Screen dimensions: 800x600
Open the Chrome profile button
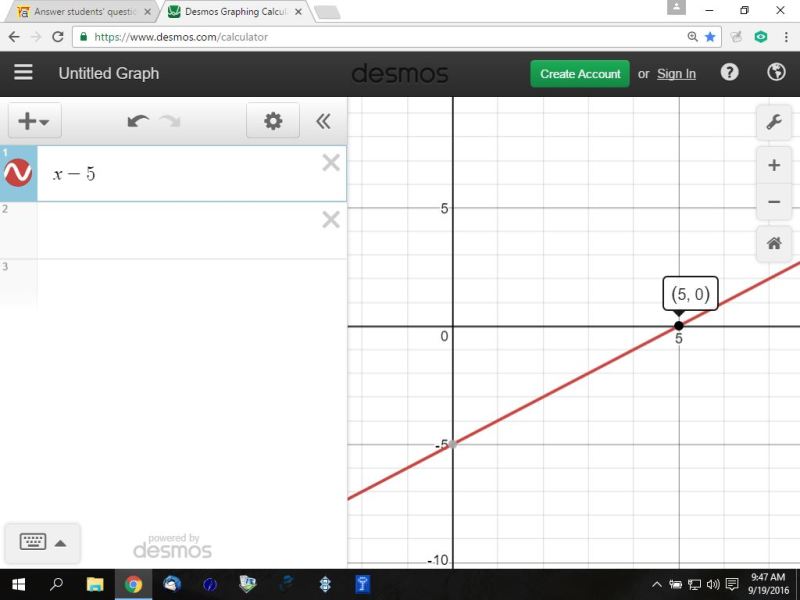(x=676, y=7)
